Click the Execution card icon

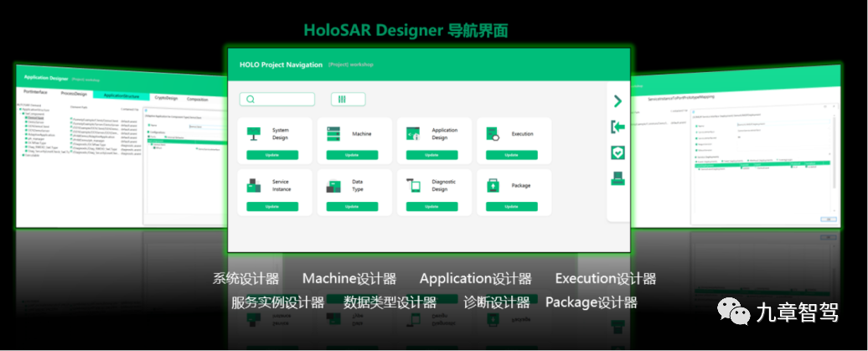pyautogui.click(x=493, y=134)
